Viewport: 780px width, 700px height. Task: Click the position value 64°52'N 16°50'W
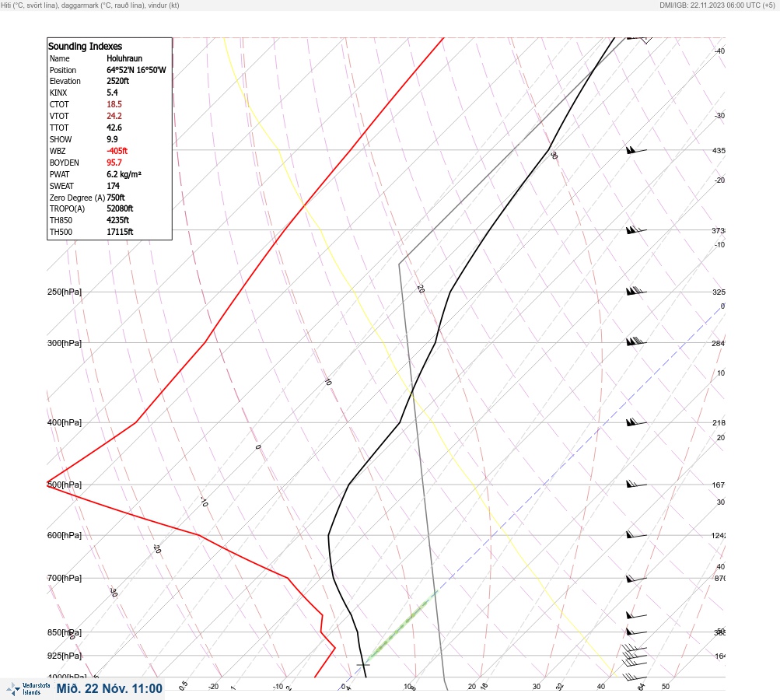[x=136, y=70]
